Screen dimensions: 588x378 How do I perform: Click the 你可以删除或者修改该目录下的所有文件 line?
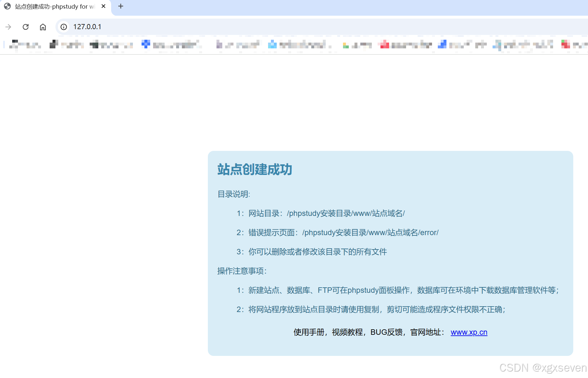pos(312,252)
